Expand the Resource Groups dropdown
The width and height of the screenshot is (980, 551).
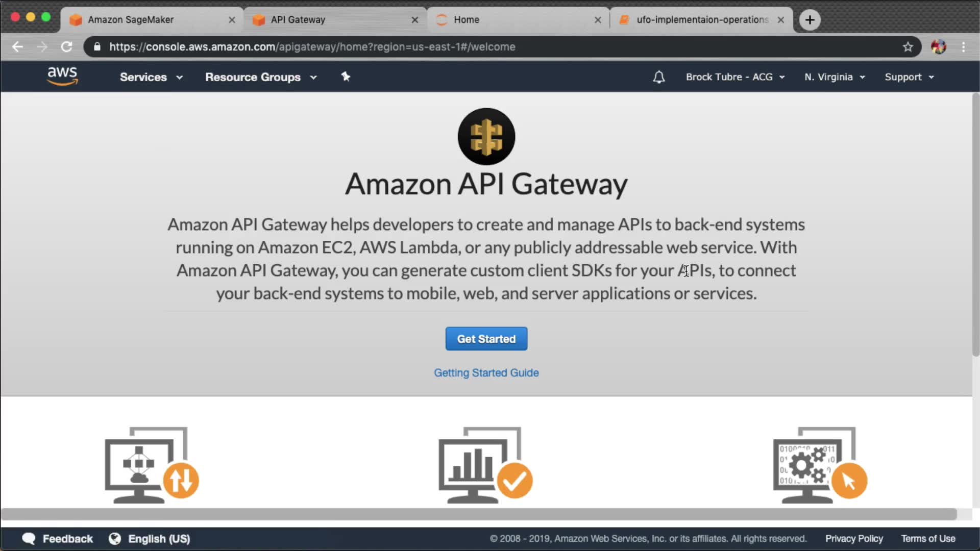click(261, 77)
